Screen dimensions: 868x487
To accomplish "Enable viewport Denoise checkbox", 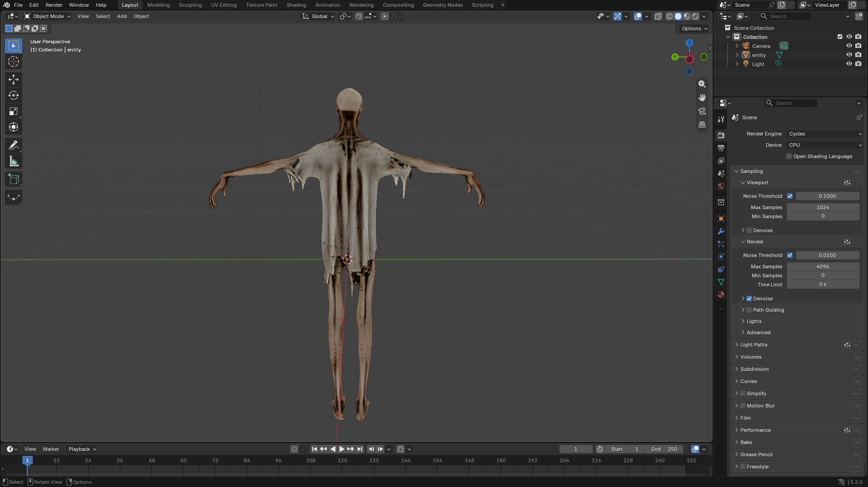I will coord(749,230).
